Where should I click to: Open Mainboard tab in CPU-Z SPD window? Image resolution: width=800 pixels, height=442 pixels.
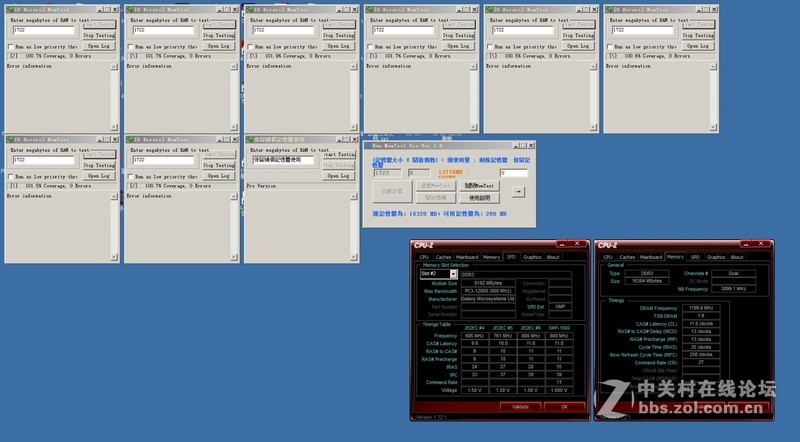(x=467, y=257)
